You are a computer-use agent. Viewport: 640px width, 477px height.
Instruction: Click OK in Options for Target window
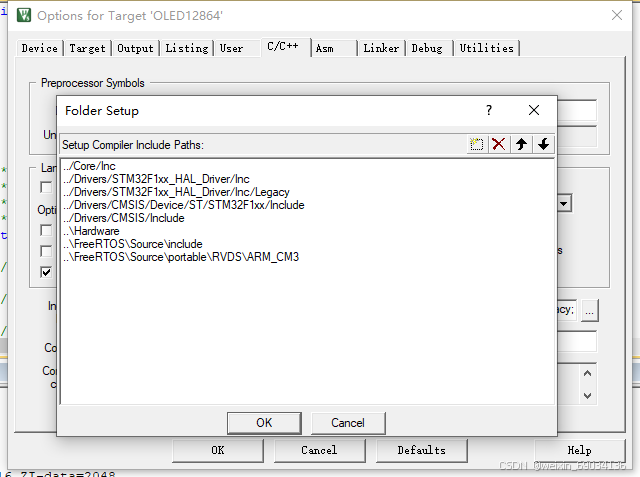(218, 450)
